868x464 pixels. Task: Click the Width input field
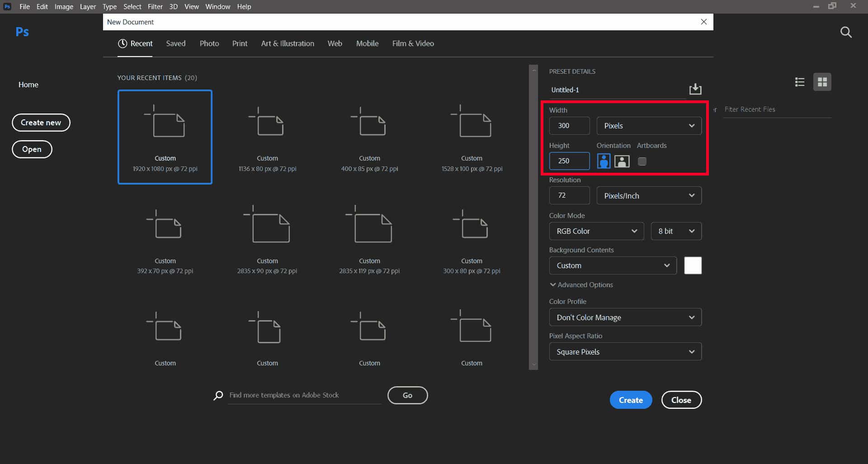pos(569,126)
